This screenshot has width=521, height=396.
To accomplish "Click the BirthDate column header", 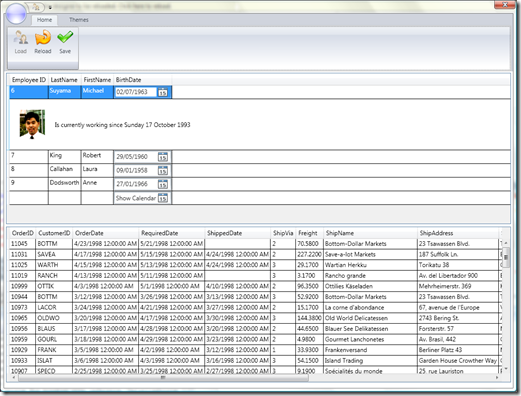I will point(142,80).
